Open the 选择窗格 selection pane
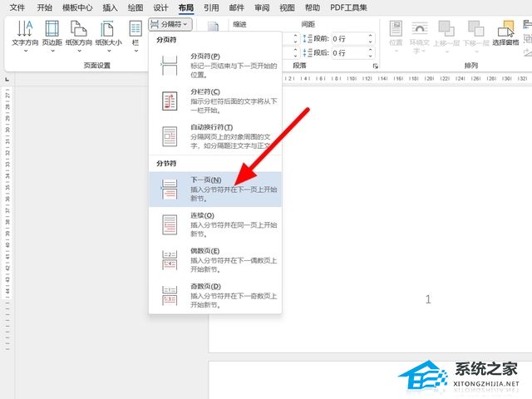 coord(505,32)
